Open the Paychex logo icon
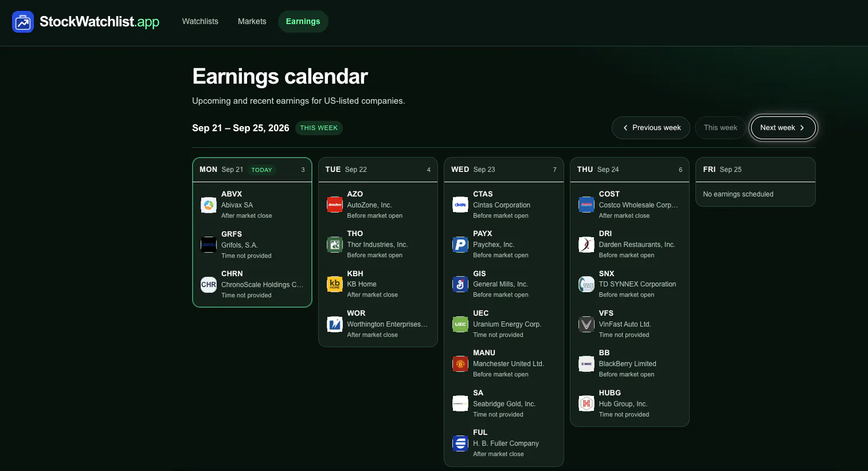This screenshot has height=471, width=868. pos(460,245)
